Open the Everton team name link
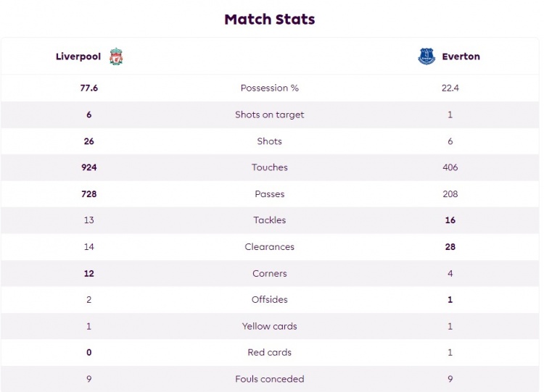Viewport: 544px width, 392px height. [461, 57]
